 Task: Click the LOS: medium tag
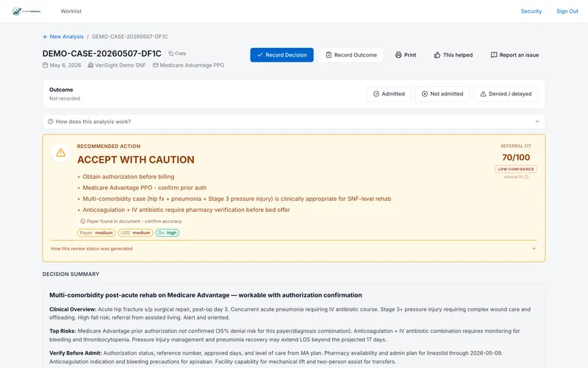point(135,233)
